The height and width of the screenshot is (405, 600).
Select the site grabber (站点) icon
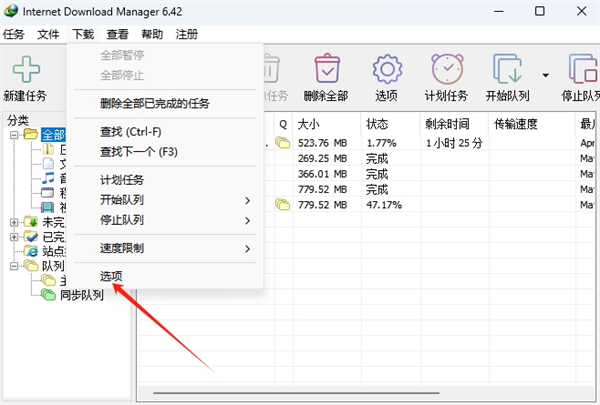click(x=31, y=251)
